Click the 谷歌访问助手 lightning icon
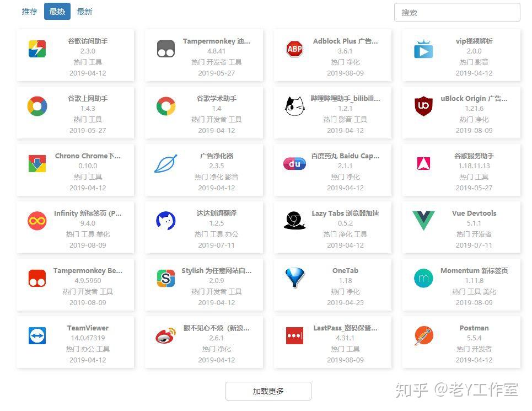The image size is (532, 411). 37,49
